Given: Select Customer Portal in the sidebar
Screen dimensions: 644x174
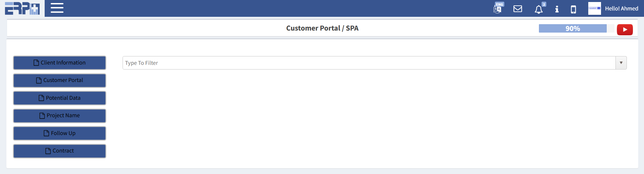Looking at the screenshot, I should click(59, 80).
